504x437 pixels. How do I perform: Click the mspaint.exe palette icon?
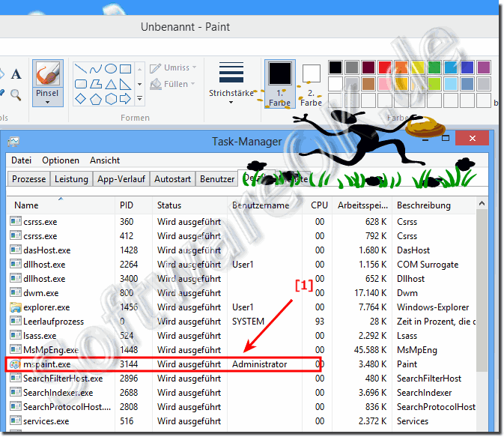(15, 364)
